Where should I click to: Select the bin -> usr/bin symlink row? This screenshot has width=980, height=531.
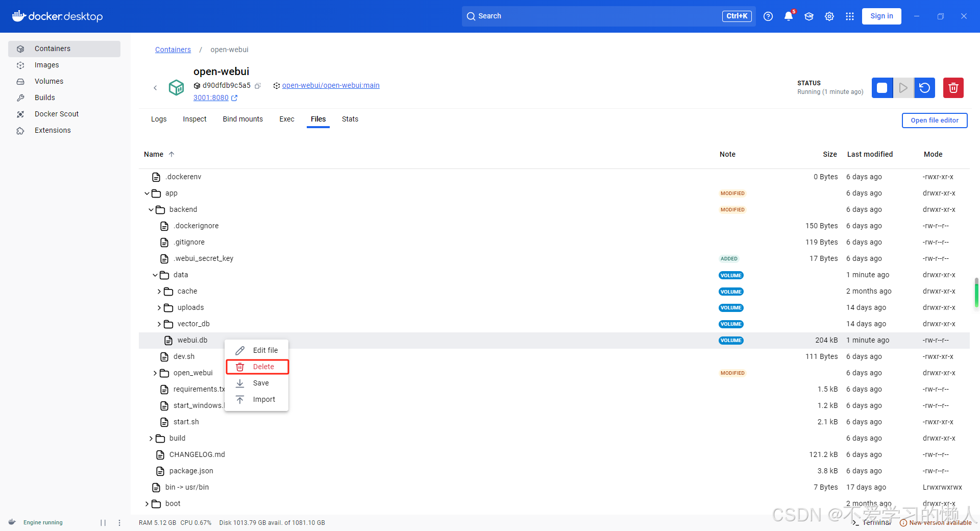pyautogui.click(x=554, y=487)
